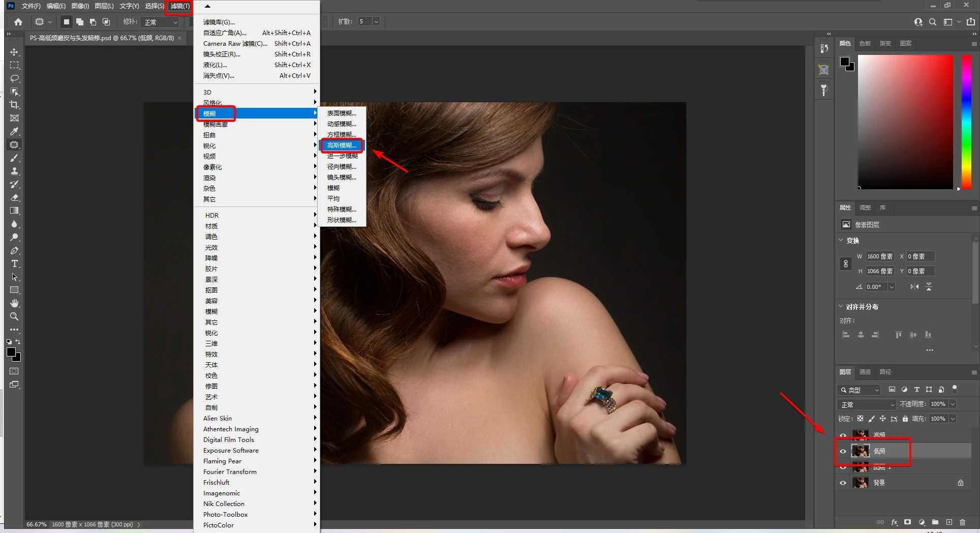Select the Lasso tool
This screenshot has height=533, width=980.
coord(14,78)
